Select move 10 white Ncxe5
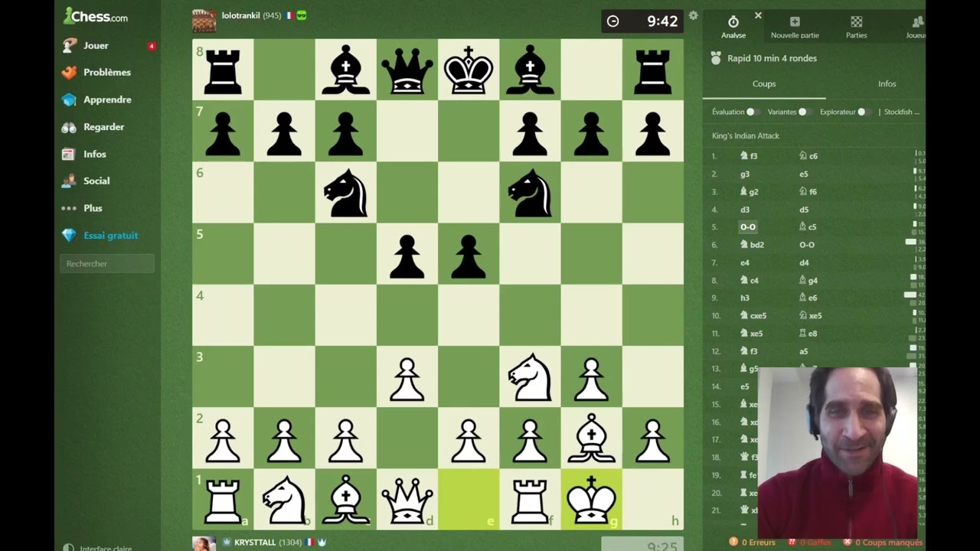 pos(753,315)
